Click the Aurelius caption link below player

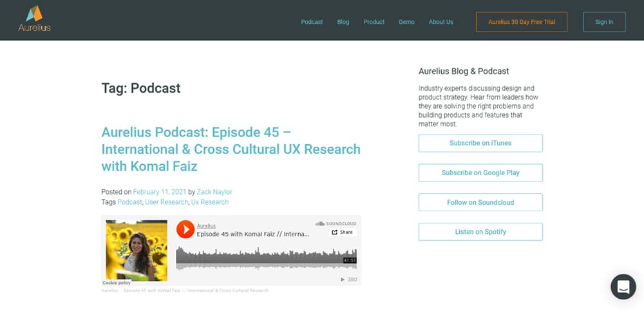[109, 290]
